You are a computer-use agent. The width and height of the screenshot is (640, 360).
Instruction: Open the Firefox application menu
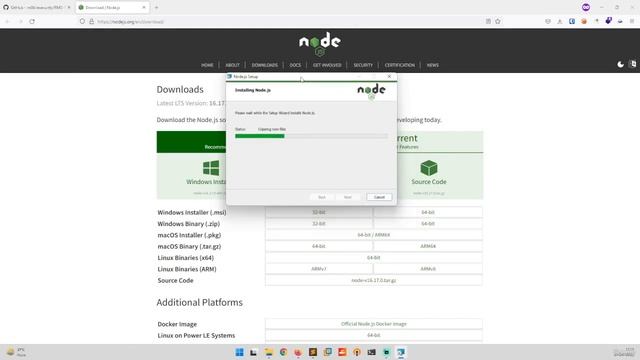pos(632,21)
